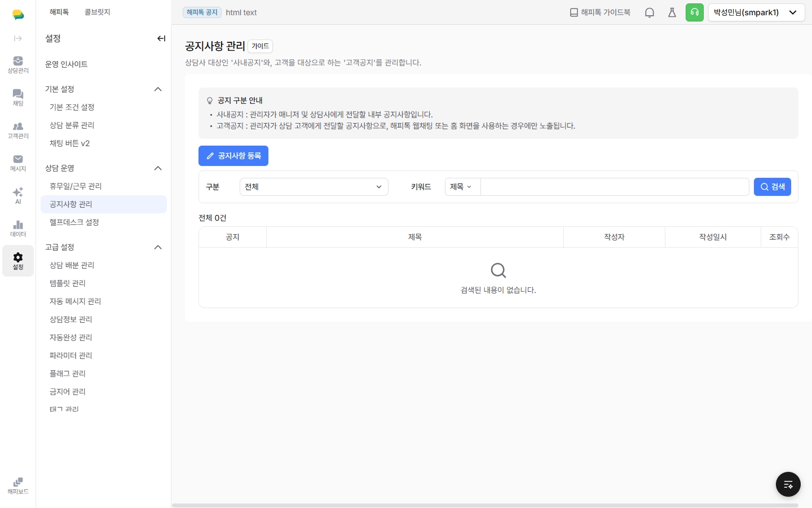
Task: Open 메시지 in the left rail
Action: [x=18, y=163]
